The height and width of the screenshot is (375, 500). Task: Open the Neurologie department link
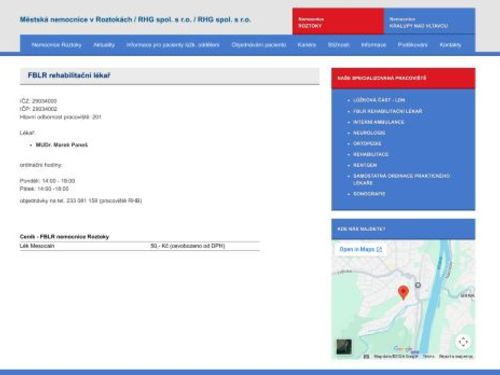369,133
